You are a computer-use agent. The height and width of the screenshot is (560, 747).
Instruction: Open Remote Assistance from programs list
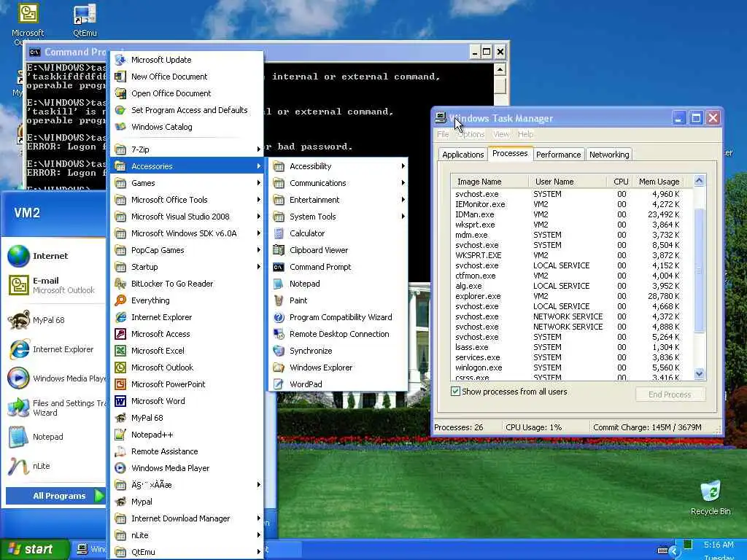[x=187, y=451]
